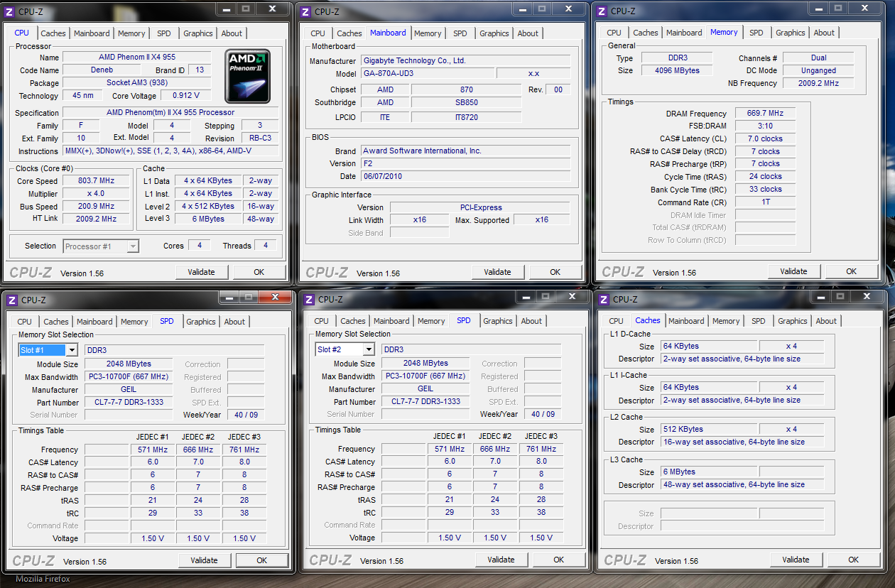
Task: Select the Memory tab in the CPU info window
Action: tap(131, 33)
